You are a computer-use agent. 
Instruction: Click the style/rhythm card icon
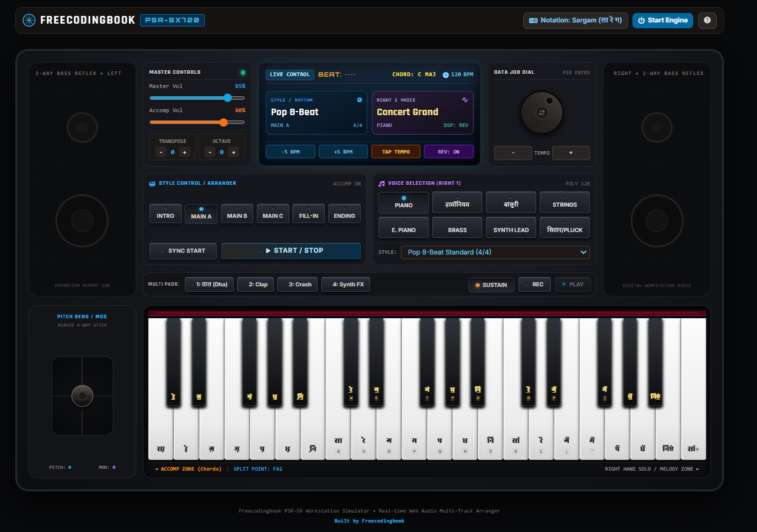coord(360,100)
